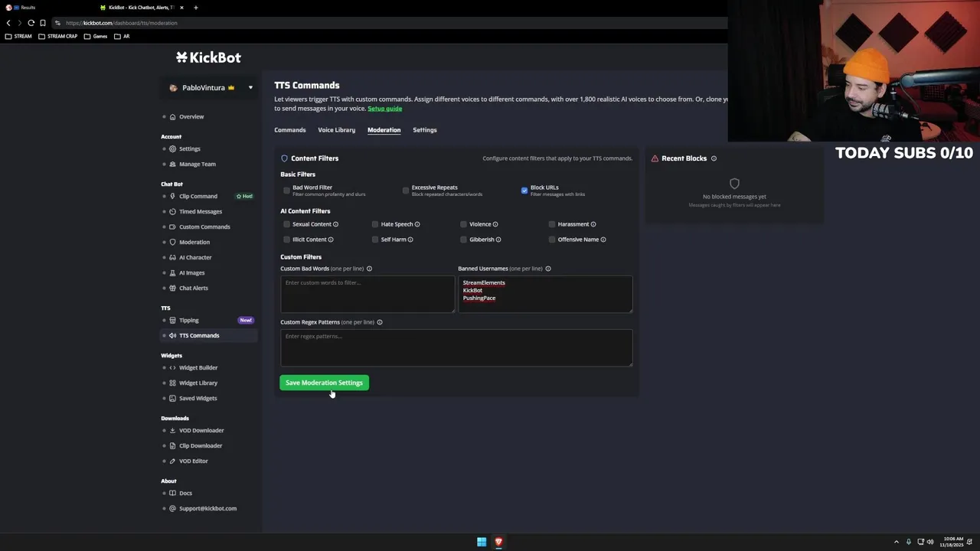
Task: Close the KickBot browser tab
Action: click(180, 8)
